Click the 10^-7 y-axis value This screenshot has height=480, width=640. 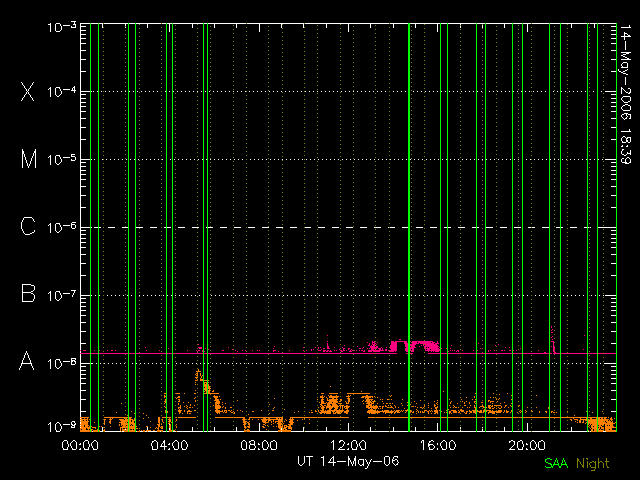tap(62, 295)
